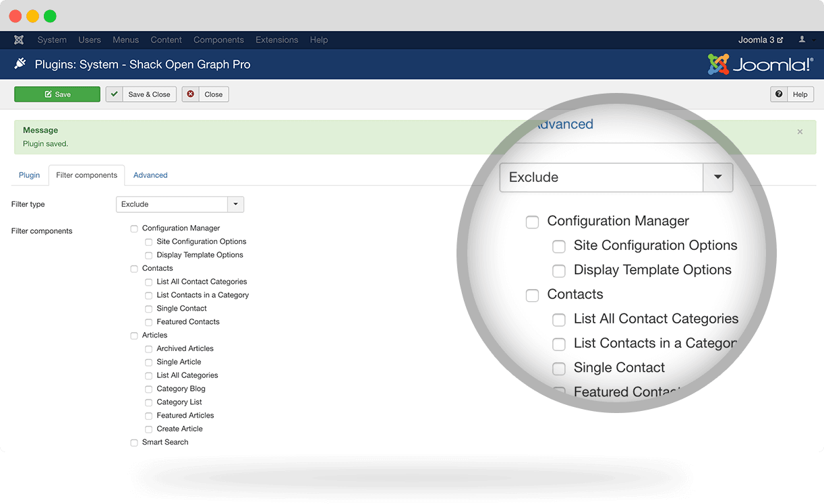Click the Filter type field label

(x=28, y=204)
